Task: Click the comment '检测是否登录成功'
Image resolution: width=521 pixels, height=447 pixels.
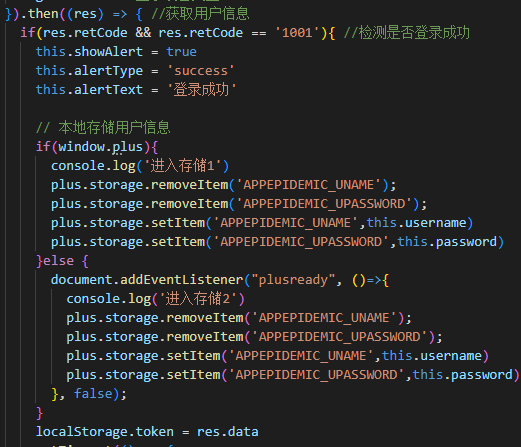Action: tap(407, 33)
